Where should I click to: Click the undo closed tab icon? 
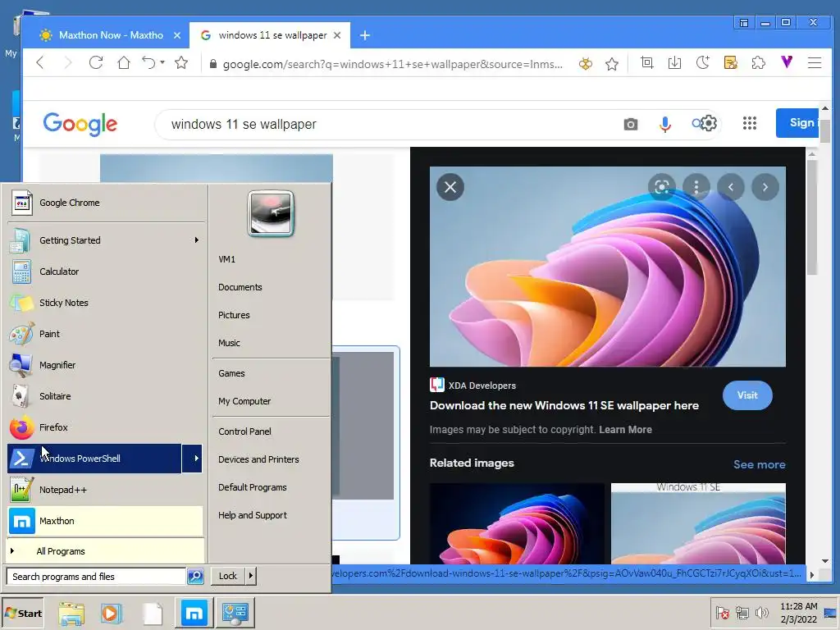148,63
